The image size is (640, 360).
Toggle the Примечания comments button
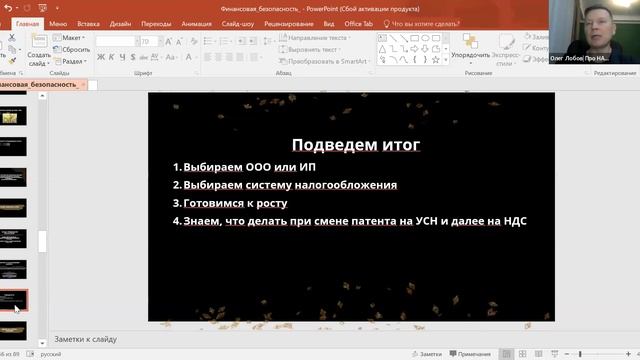pos(470,354)
